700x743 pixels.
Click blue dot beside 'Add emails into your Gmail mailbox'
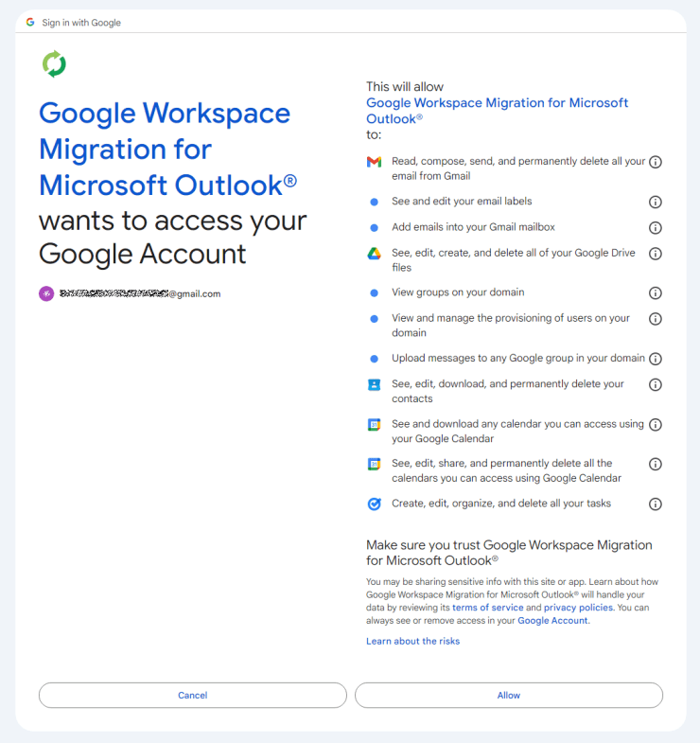click(375, 228)
